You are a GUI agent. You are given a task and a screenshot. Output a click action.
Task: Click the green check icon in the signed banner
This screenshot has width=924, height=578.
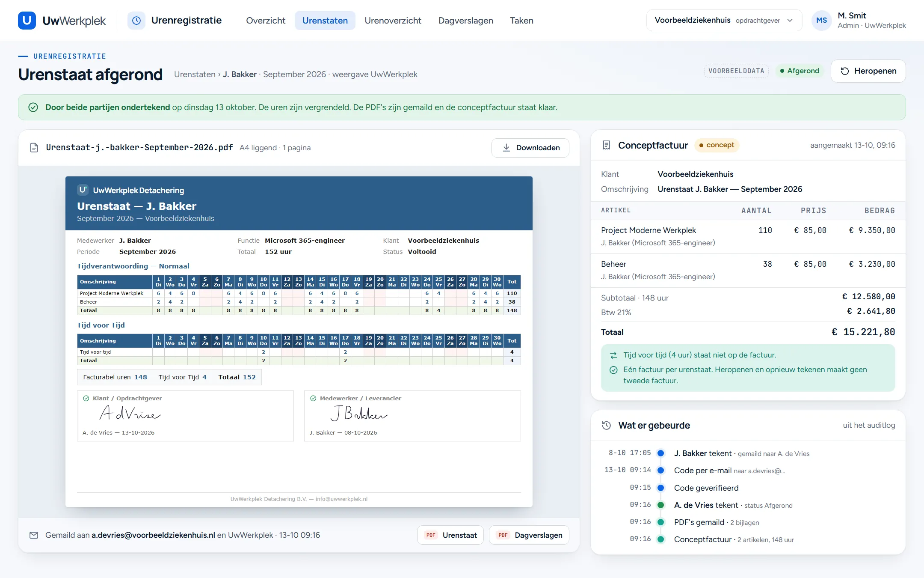coord(33,107)
